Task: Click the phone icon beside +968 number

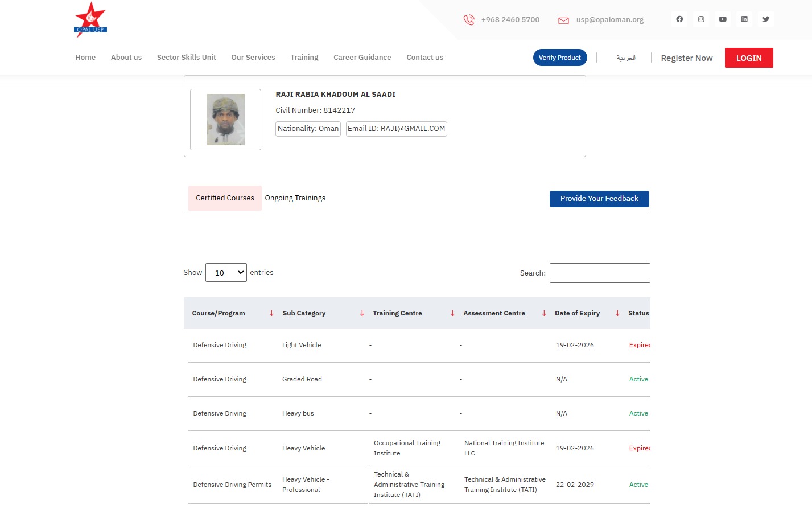Action: click(469, 20)
